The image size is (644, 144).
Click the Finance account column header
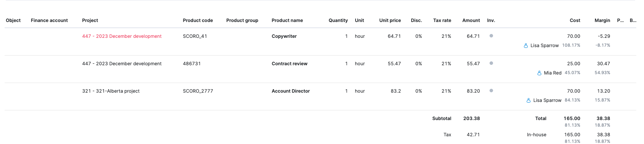[x=49, y=20]
